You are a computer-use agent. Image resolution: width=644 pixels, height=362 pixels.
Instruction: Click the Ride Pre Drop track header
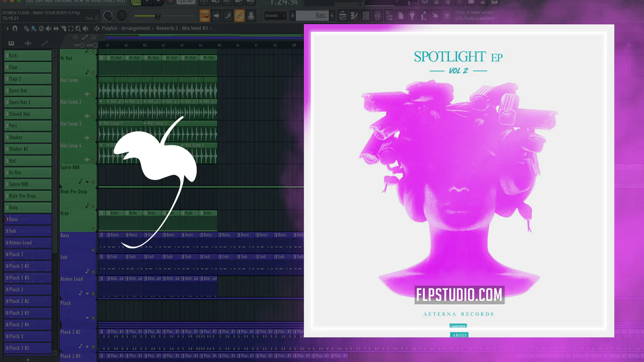pos(78,199)
